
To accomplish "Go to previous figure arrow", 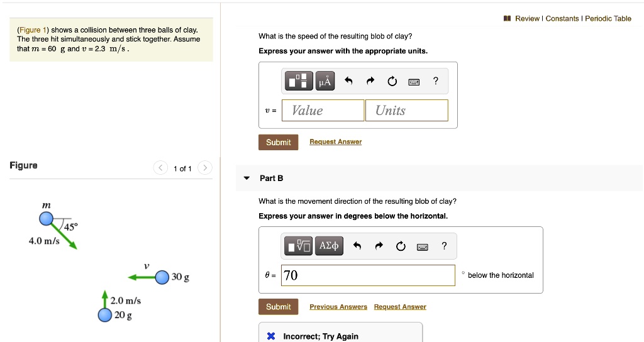I will click(161, 168).
